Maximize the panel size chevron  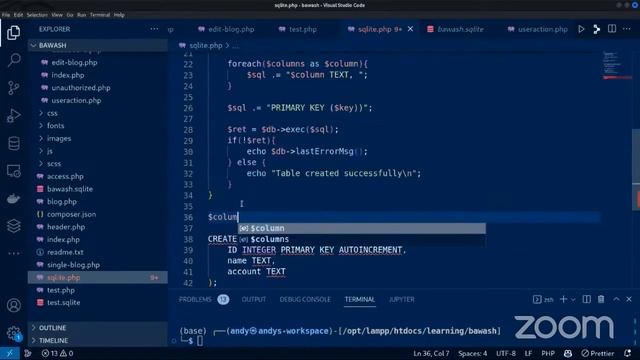point(616,299)
